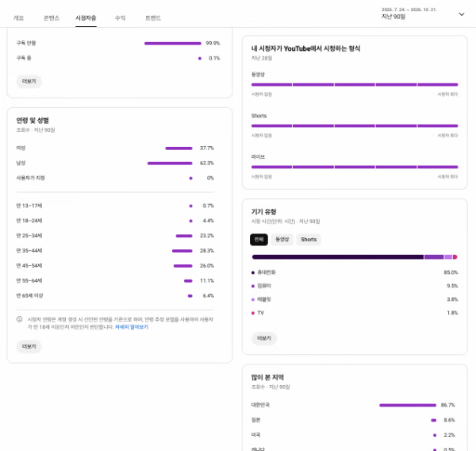Open the 콘텐츠 tab
The height and width of the screenshot is (451, 476).
[52, 18]
